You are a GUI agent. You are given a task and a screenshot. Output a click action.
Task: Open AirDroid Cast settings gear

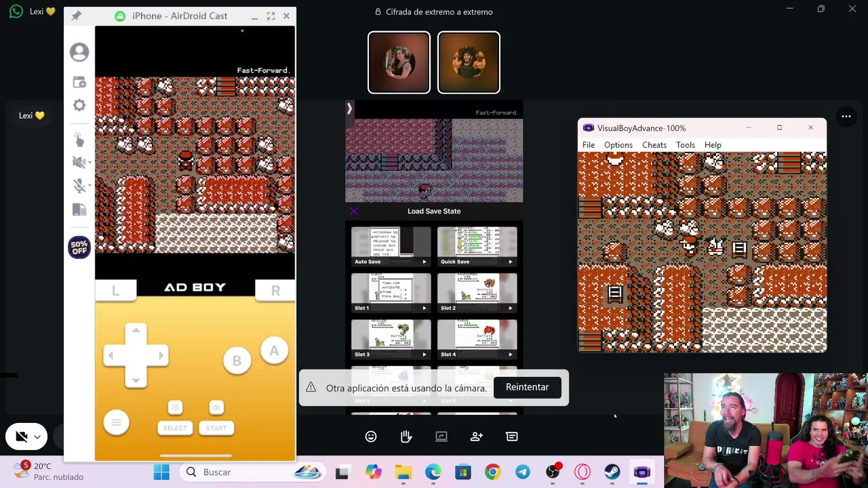click(x=79, y=105)
